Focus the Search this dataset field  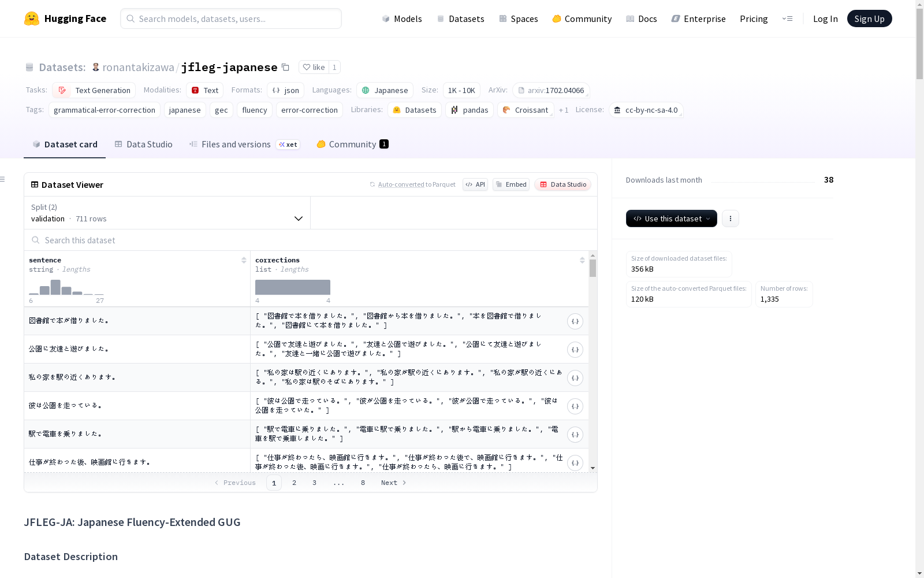coord(311,240)
